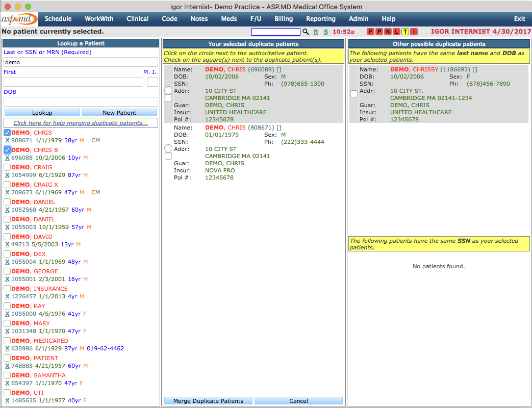Open help link for merging duplicate patients
This screenshot has height=408, width=532.
81,123
